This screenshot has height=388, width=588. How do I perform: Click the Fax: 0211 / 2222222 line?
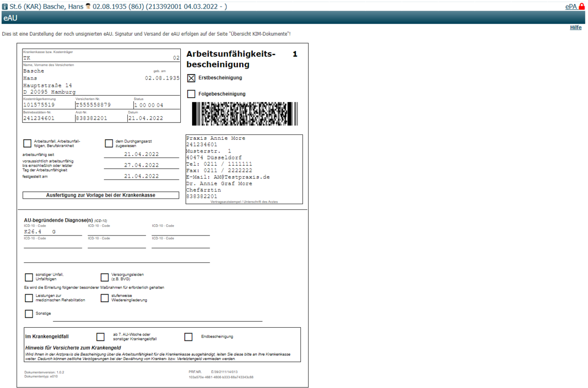pos(219,170)
